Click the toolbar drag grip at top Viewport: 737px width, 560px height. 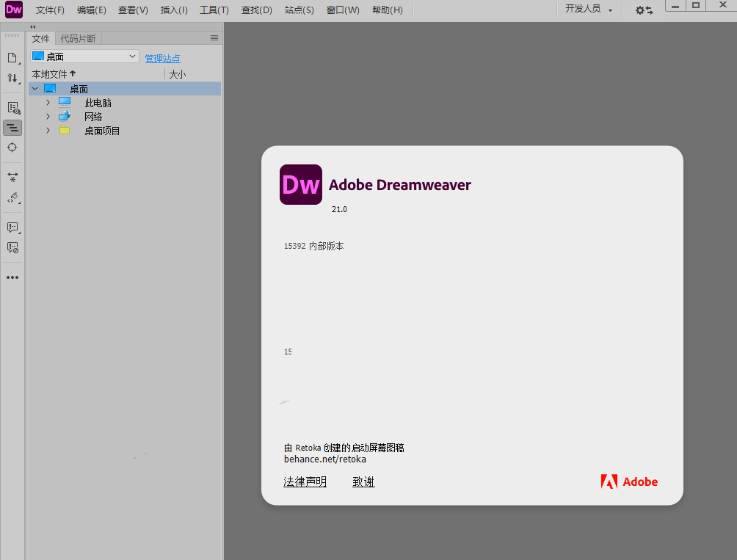12,35
